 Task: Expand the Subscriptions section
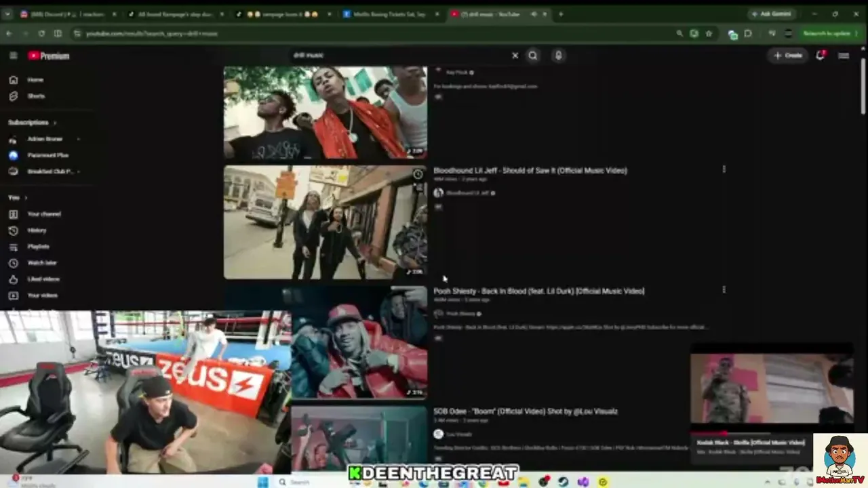(33, 123)
